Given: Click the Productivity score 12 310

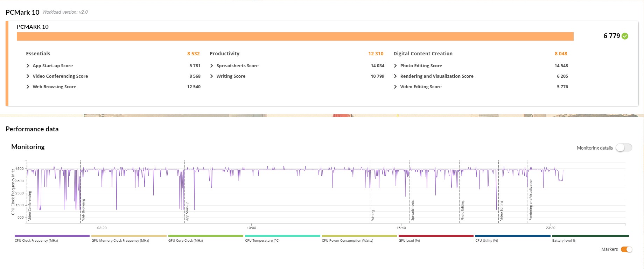Looking at the screenshot, I should tap(376, 54).
